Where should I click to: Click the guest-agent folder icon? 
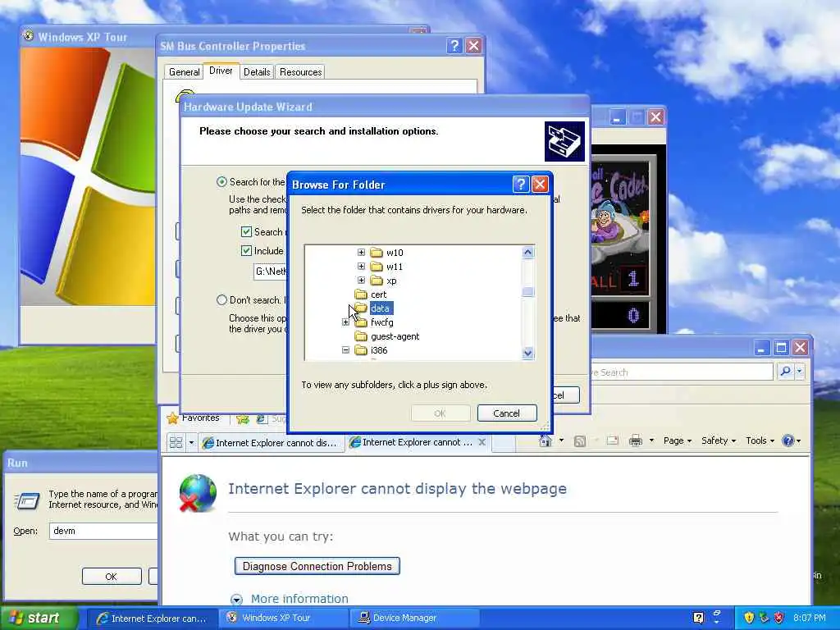point(361,336)
